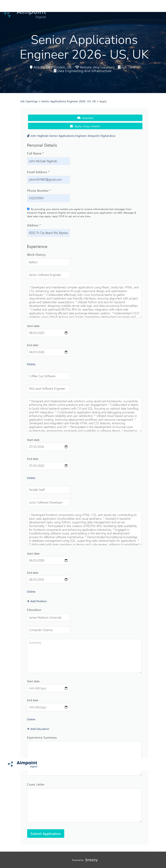Open calendar picker for Coffee Cup start date
The image size is (166, 868).
[66, 447]
